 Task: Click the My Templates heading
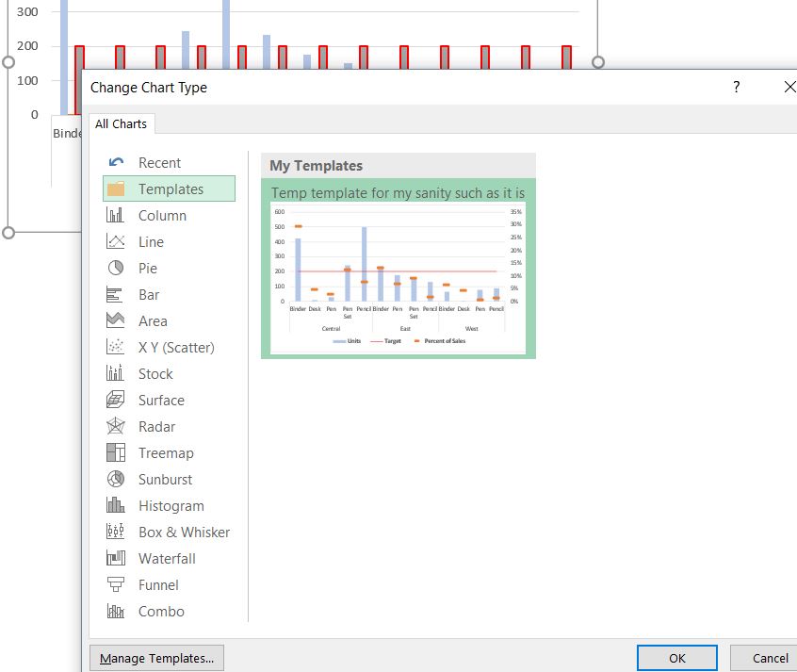[x=316, y=166]
